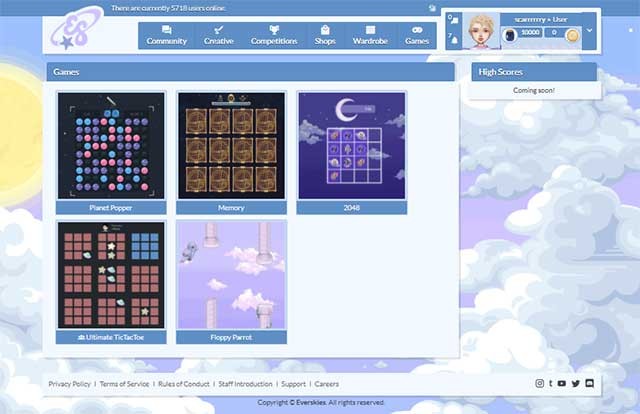Open the Support link
Screen dimensions: 640x414
click(x=293, y=384)
